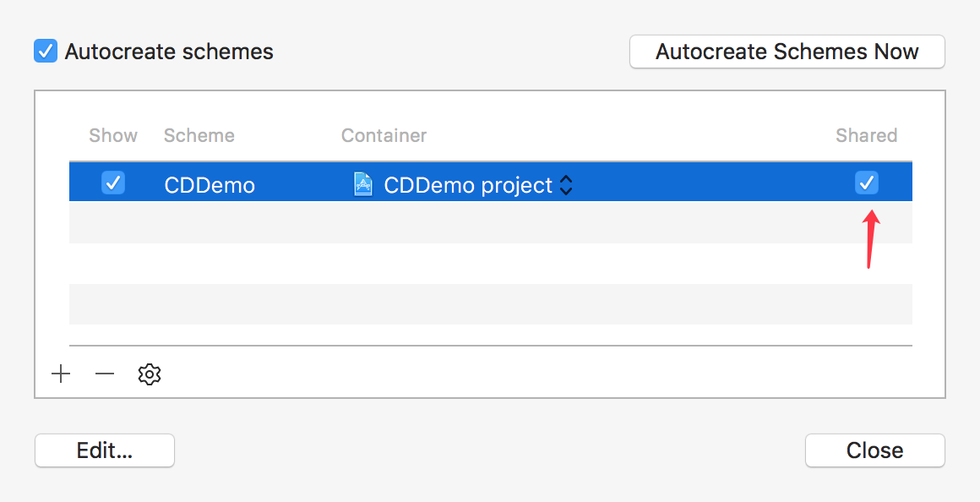Add a new scheme with the plus icon
Viewport: 980px width, 502px height.
(61, 374)
